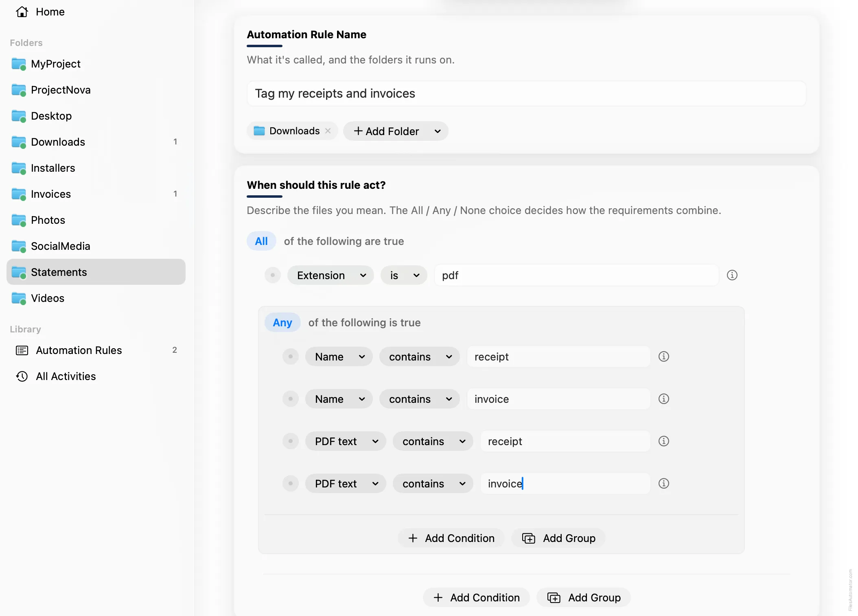Open contains dropdown for Name receipt
Image resolution: width=858 pixels, height=616 pixels.
(420, 357)
